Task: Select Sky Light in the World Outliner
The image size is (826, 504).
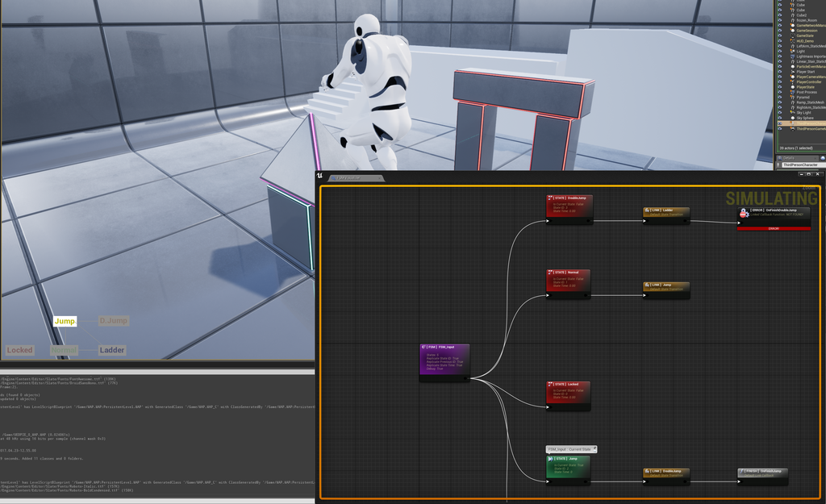Action: (x=804, y=113)
